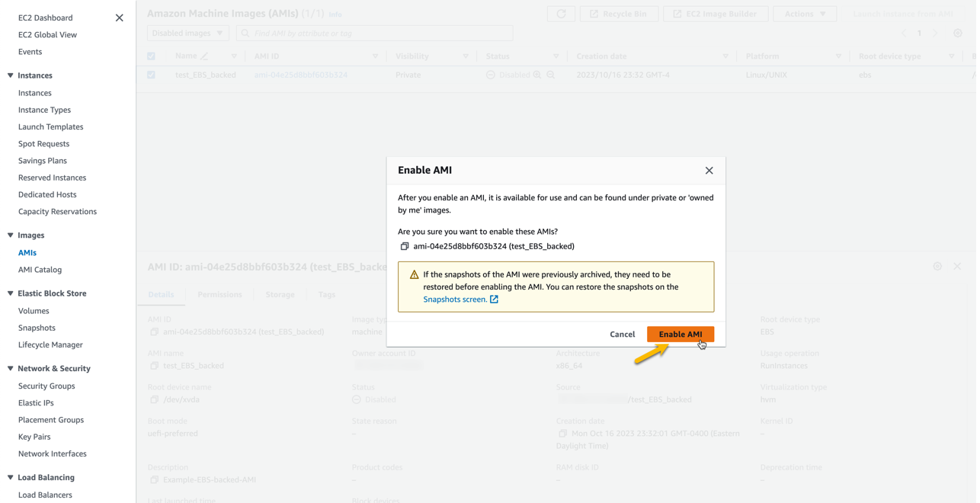The height and width of the screenshot is (503, 980).
Task: Open the Disabled images filter dropdown
Action: [x=187, y=33]
